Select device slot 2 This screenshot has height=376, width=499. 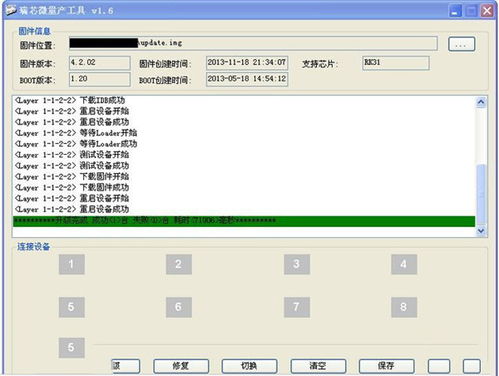point(179,264)
